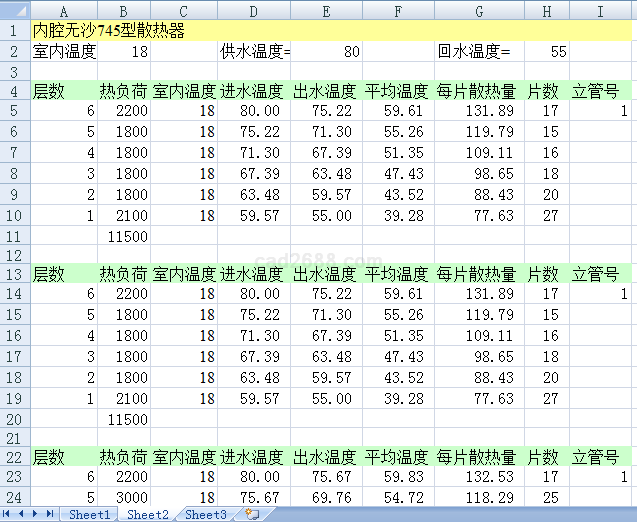Viewport: 637px width, 522px height.
Task: Click cell G5 with value 131.89
Action: pyautogui.click(x=479, y=111)
